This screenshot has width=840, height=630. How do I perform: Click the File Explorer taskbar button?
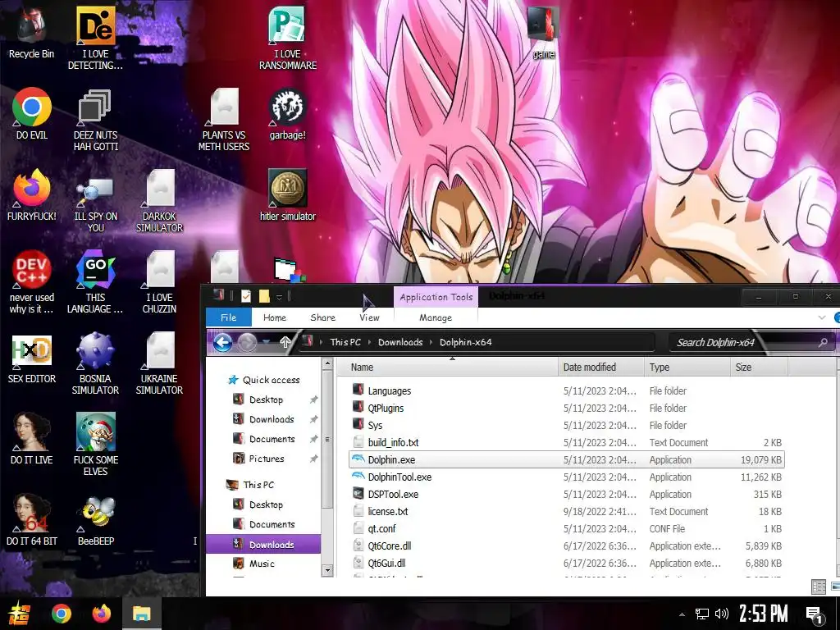(142, 614)
